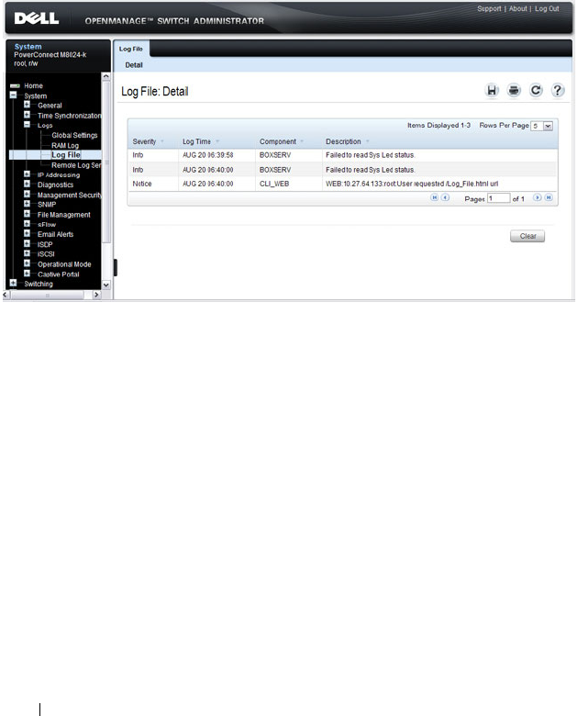The width and height of the screenshot is (588, 716).
Task: Click the Log Time column header
Action: 196,141
